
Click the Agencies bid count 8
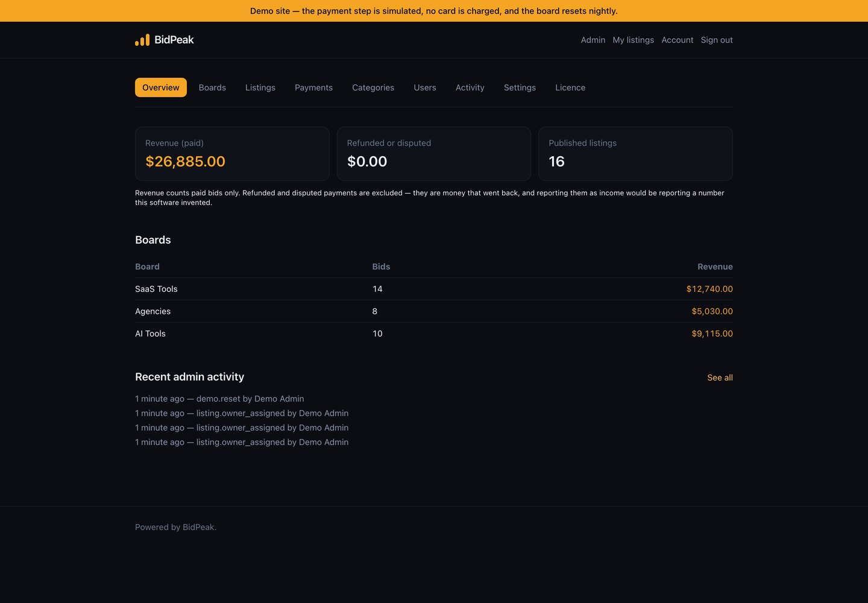pyautogui.click(x=375, y=311)
